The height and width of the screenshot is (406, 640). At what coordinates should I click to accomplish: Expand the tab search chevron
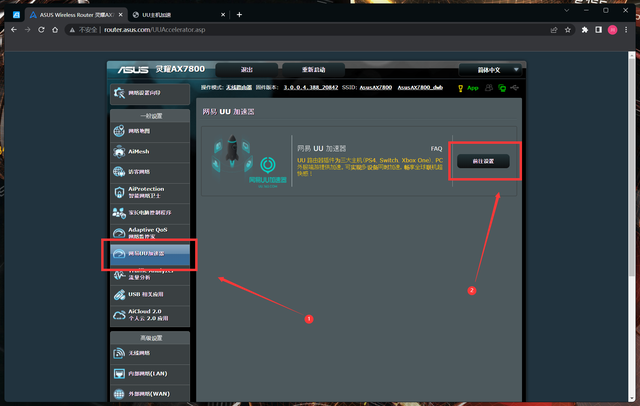pos(567,11)
